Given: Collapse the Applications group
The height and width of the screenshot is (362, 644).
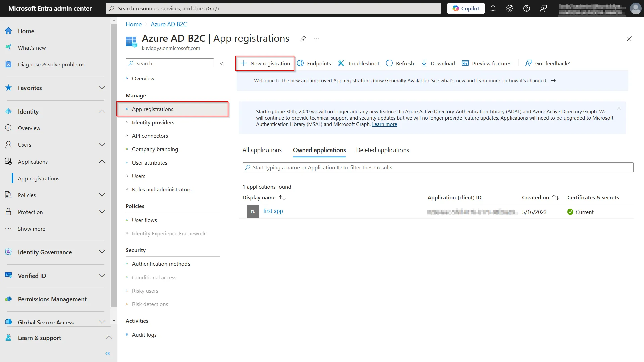Looking at the screenshot, I should pos(102,162).
